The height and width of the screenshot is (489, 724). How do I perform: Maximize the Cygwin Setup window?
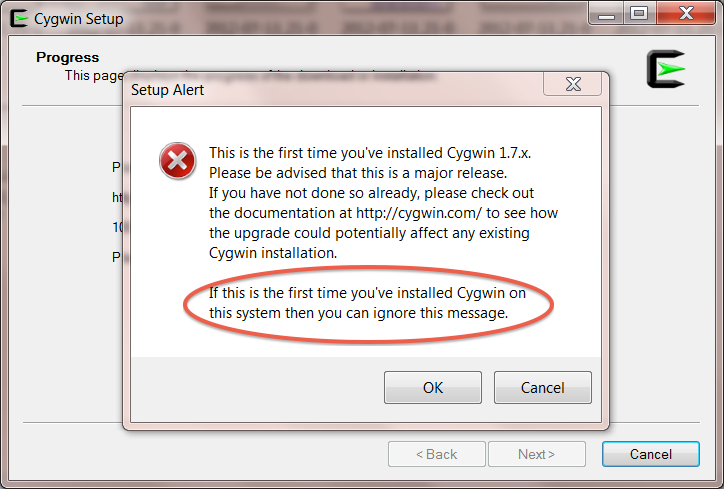(x=639, y=14)
